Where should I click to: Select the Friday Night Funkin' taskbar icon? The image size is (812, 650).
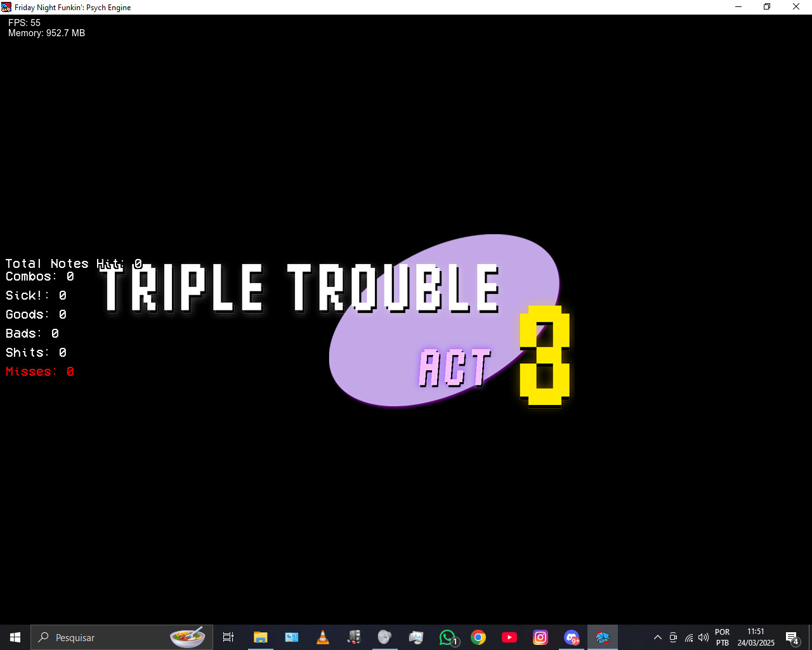click(603, 637)
